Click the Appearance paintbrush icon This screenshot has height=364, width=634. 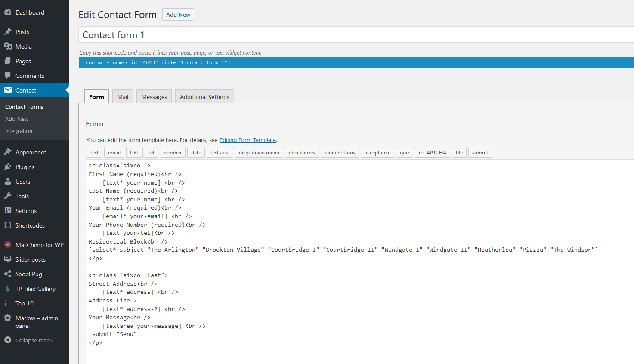pos(8,152)
